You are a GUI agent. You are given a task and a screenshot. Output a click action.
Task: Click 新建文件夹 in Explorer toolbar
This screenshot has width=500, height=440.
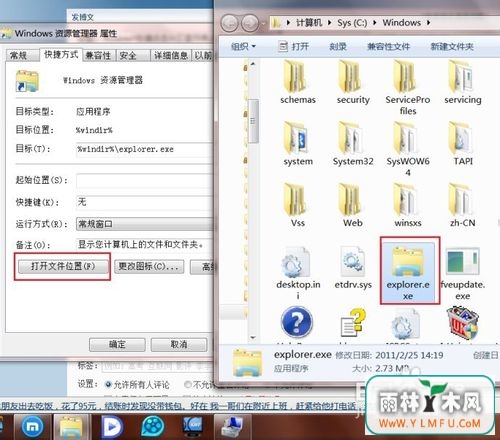(452, 46)
